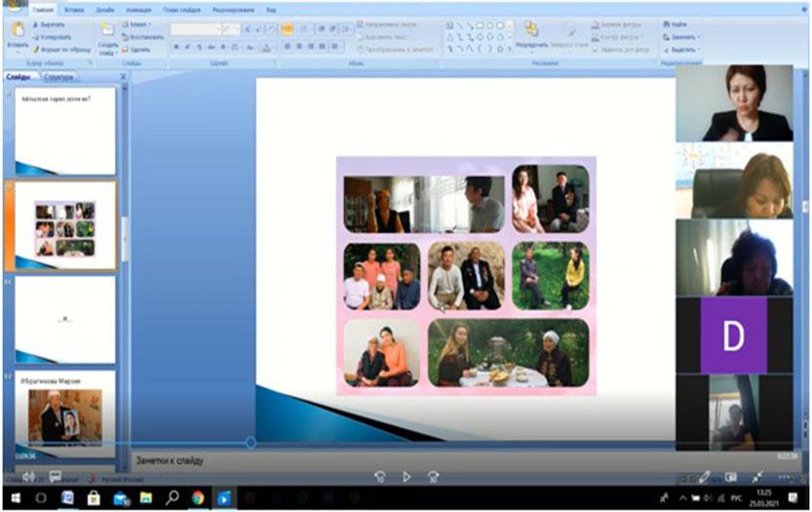
Task: Select the rectangle shape in gallery
Action: [480, 25]
